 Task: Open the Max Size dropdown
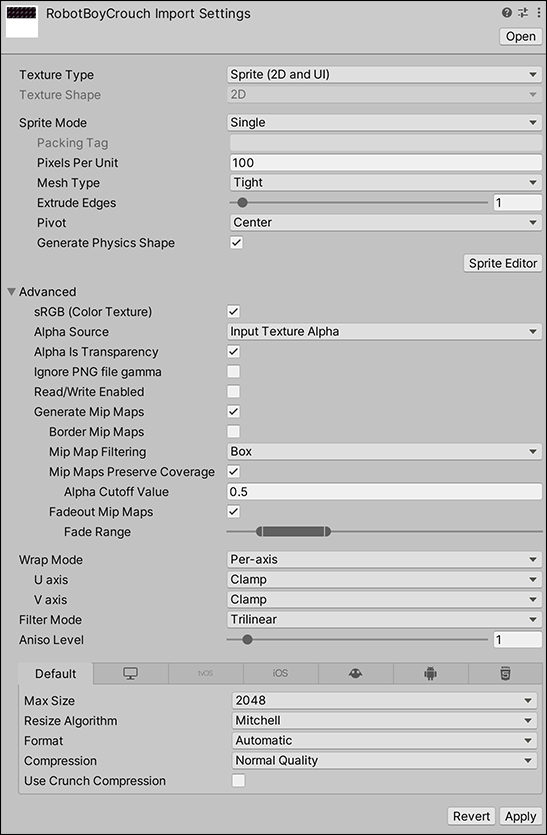[384, 700]
